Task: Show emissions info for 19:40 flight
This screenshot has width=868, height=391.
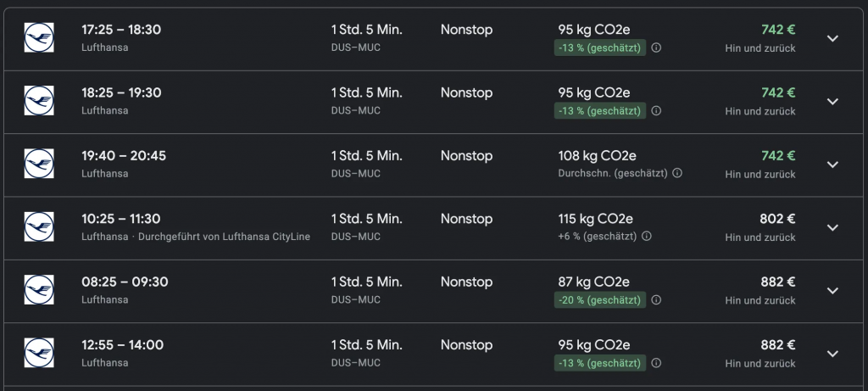Action: pos(677,173)
